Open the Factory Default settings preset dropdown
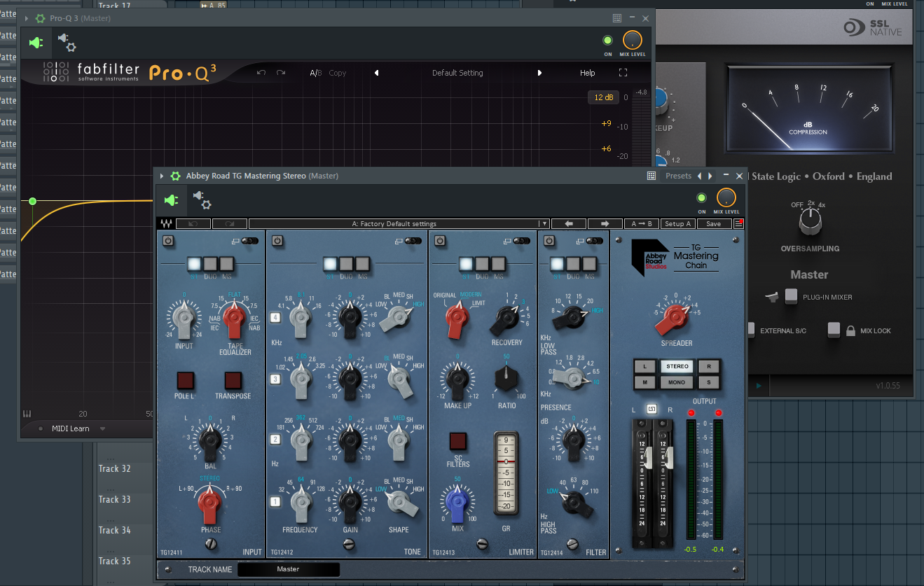The image size is (924, 586). pos(544,224)
